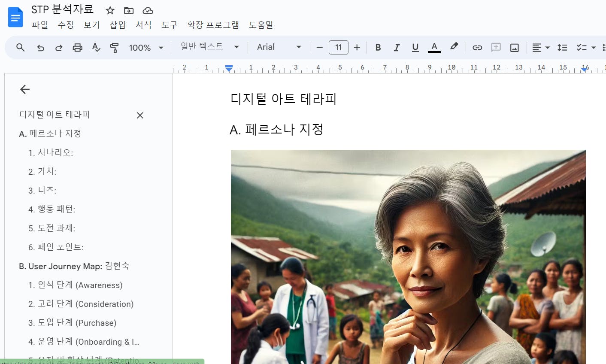Click the insert image icon
The width and height of the screenshot is (606, 364).
click(514, 48)
